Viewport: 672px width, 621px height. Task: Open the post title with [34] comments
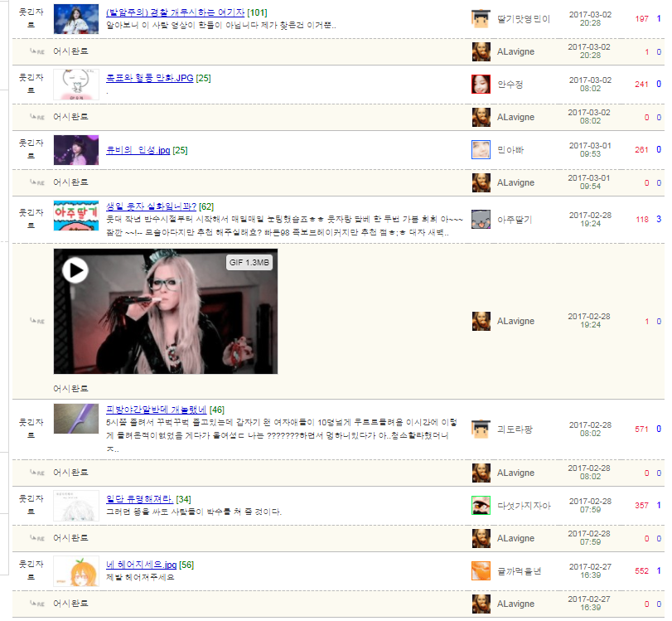pyautogui.click(x=139, y=499)
